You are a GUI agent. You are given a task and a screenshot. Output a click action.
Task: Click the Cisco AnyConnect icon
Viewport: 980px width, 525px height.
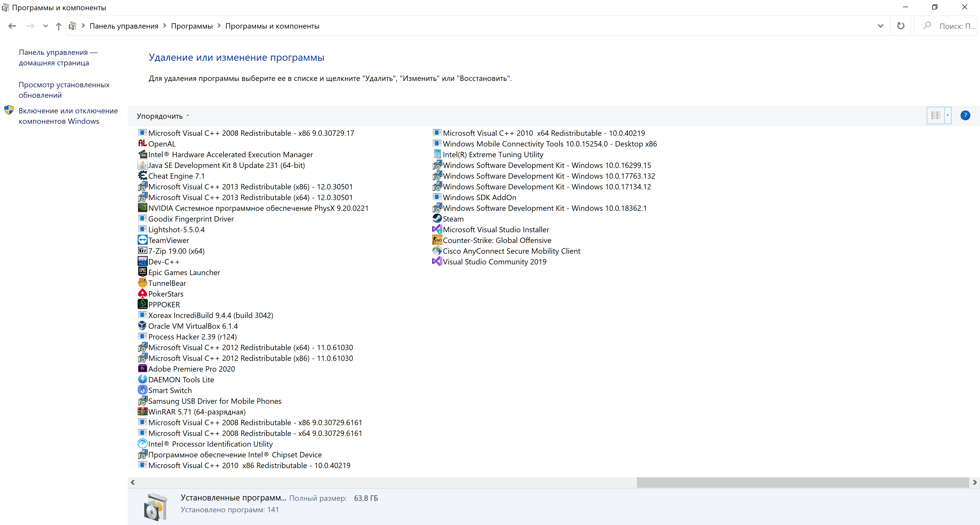[x=437, y=250]
